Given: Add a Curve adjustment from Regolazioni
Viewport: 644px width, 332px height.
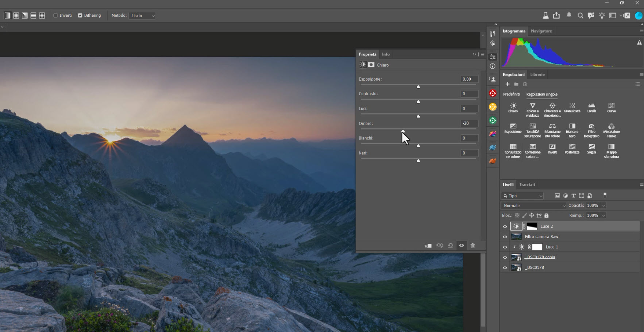Looking at the screenshot, I should click(x=611, y=108).
